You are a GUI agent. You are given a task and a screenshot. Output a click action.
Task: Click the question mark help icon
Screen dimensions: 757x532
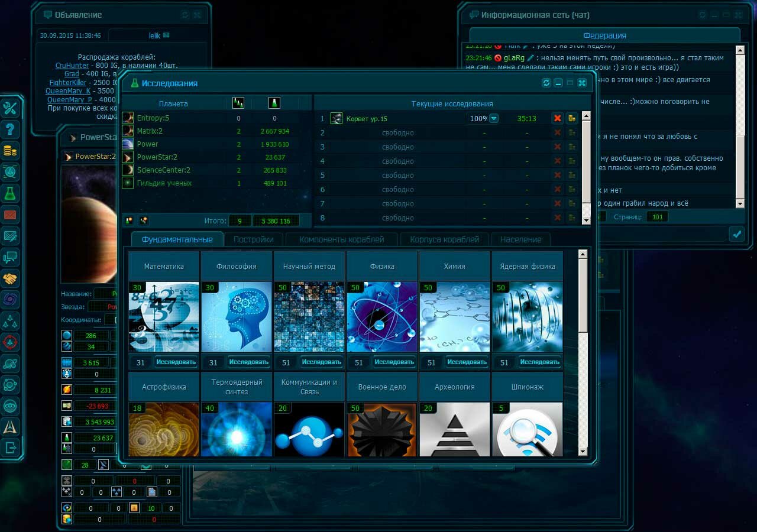(x=11, y=129)
